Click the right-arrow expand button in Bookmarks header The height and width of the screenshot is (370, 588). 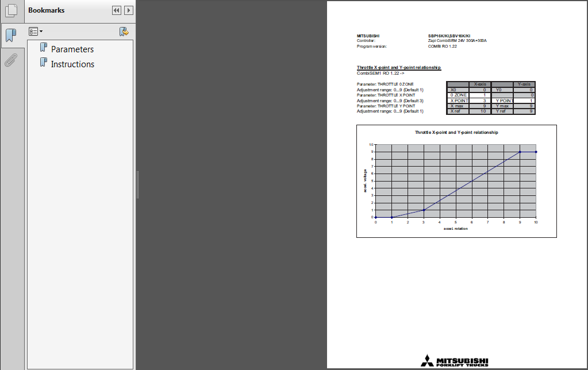[x=129, y=10]
